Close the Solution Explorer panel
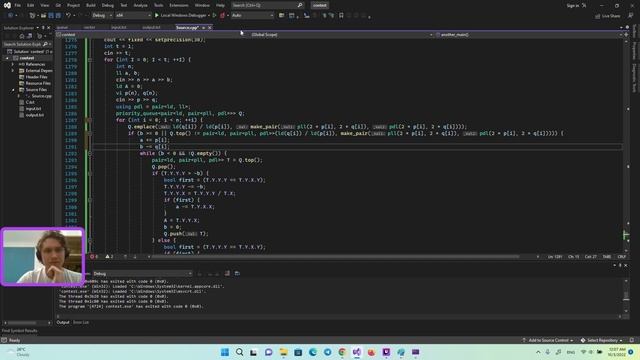Viewport: 640px width, 360px height. (x=49, y=28)
